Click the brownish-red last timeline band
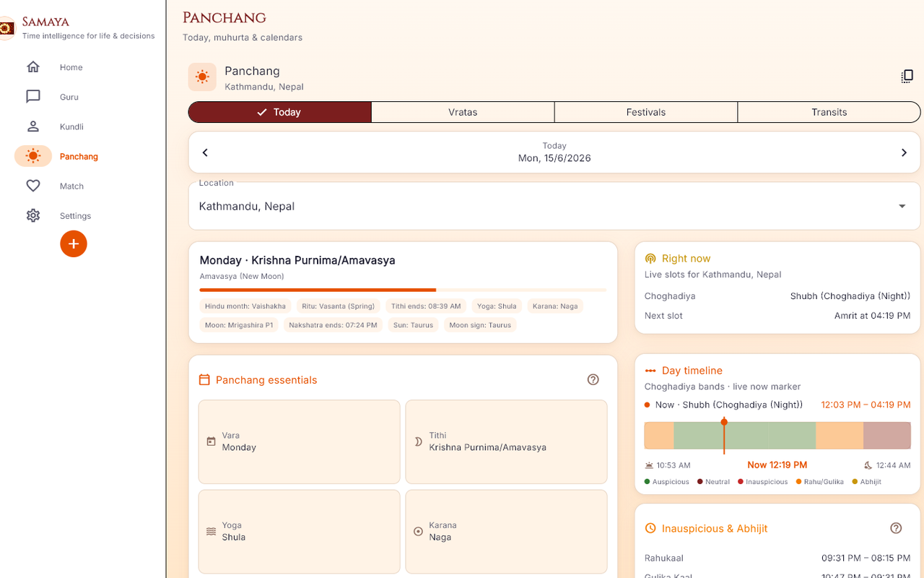 (x=887, y=436)
